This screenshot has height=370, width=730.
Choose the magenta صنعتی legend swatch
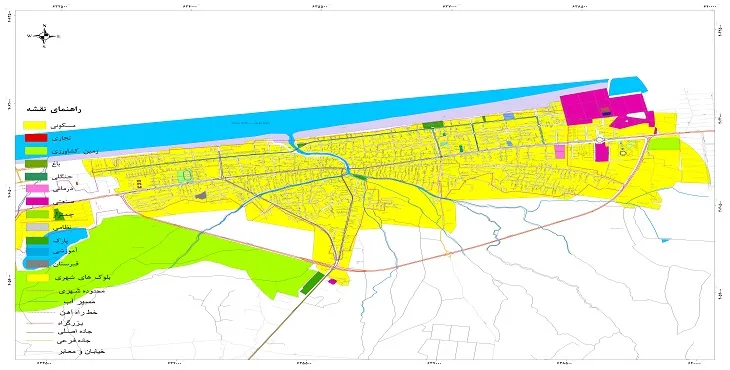[35, 202]
